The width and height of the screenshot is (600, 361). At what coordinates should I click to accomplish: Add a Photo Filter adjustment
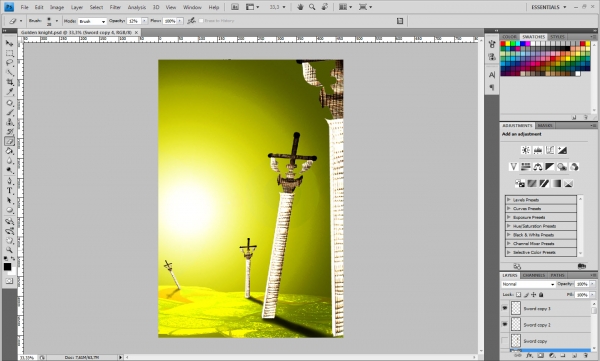pos(562,167)
